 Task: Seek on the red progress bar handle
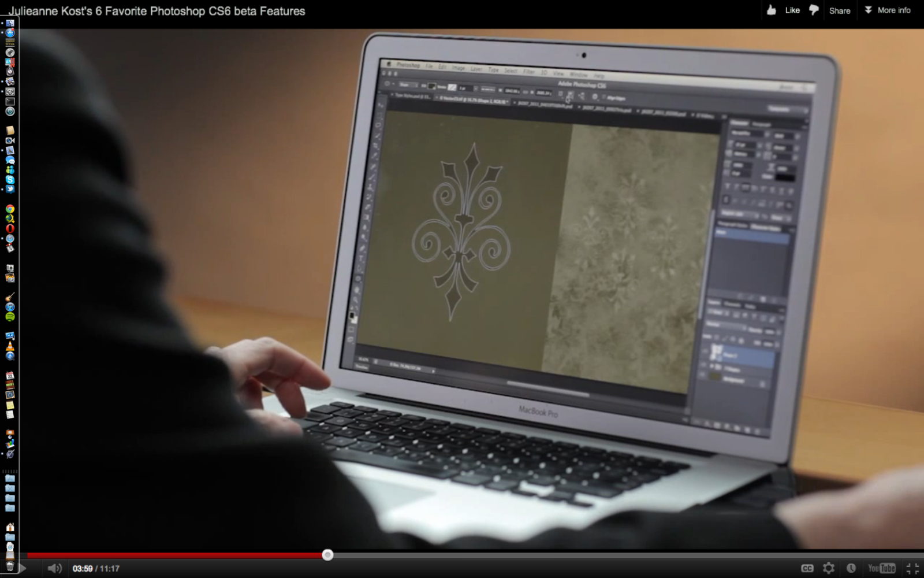point(327,555)
